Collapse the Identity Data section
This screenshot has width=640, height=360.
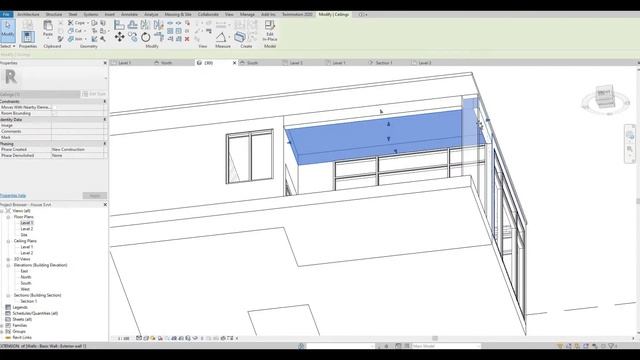(105, 120)
